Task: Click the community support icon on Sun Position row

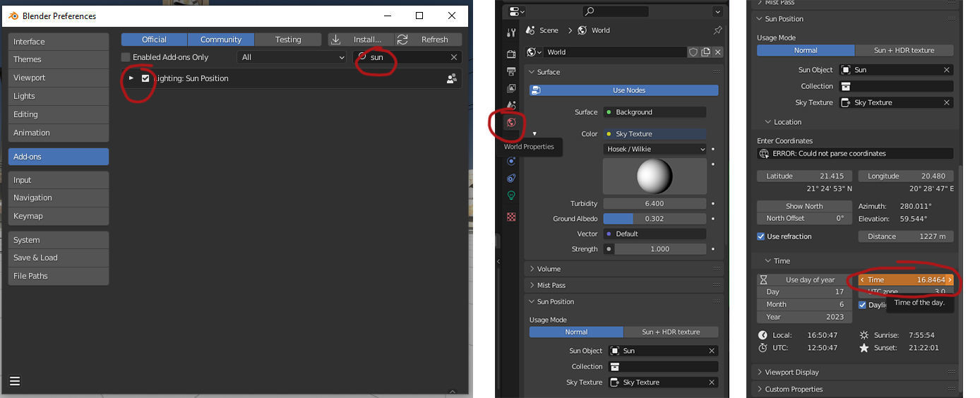Action: coord(452,78)
